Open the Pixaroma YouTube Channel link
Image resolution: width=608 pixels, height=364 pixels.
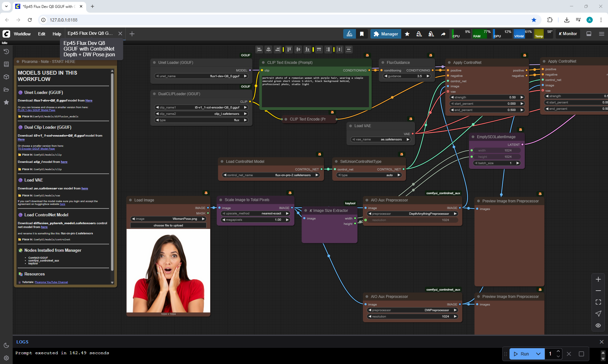(x=51, y=282)
